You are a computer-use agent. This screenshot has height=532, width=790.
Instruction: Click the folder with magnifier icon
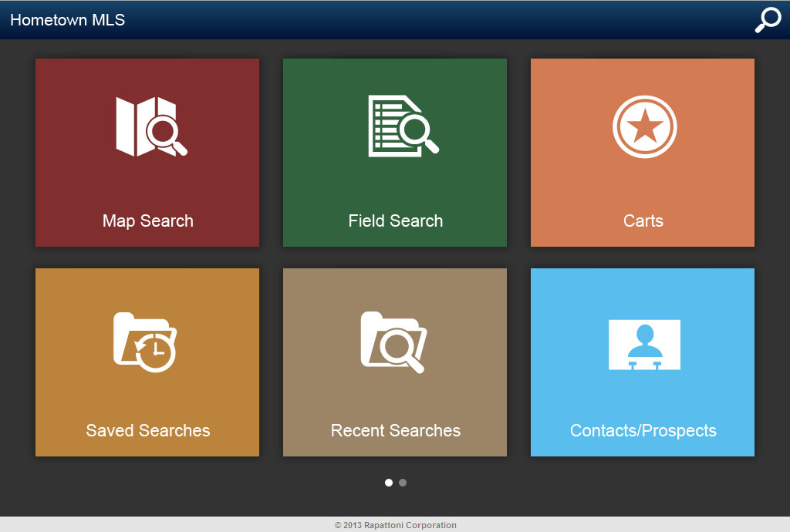point(393,341)
